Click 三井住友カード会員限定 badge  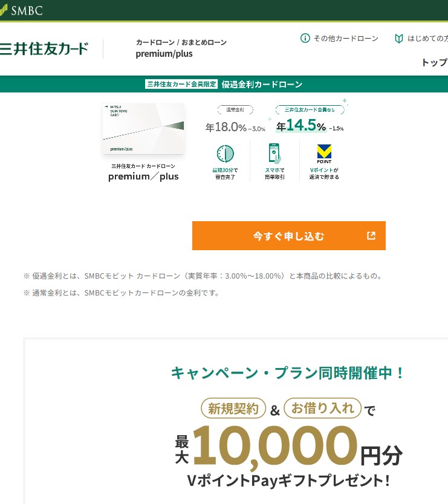[x=181, y=84]
